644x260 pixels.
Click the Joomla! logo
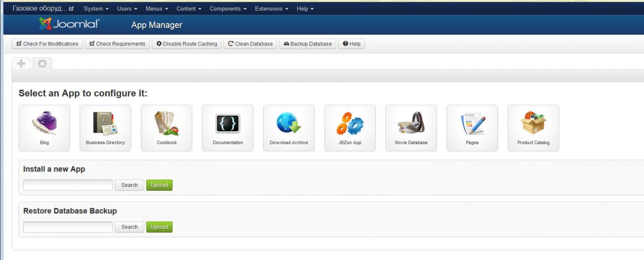[69, 24]
